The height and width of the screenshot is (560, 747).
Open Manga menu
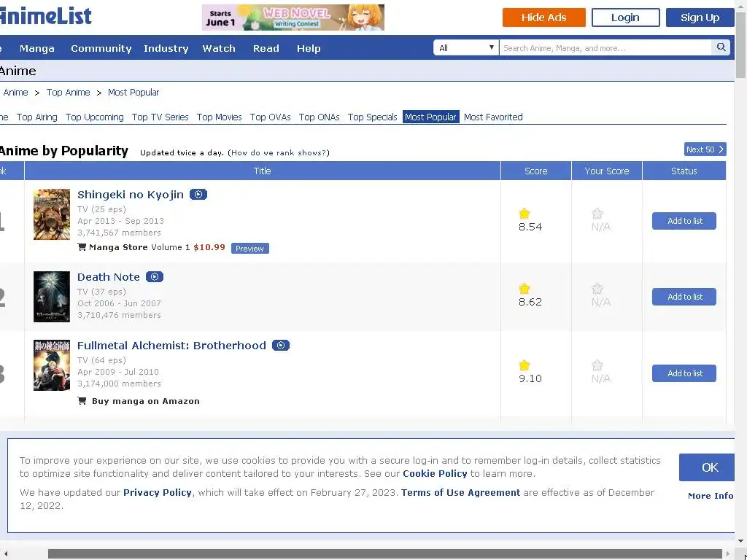(36, 49)
